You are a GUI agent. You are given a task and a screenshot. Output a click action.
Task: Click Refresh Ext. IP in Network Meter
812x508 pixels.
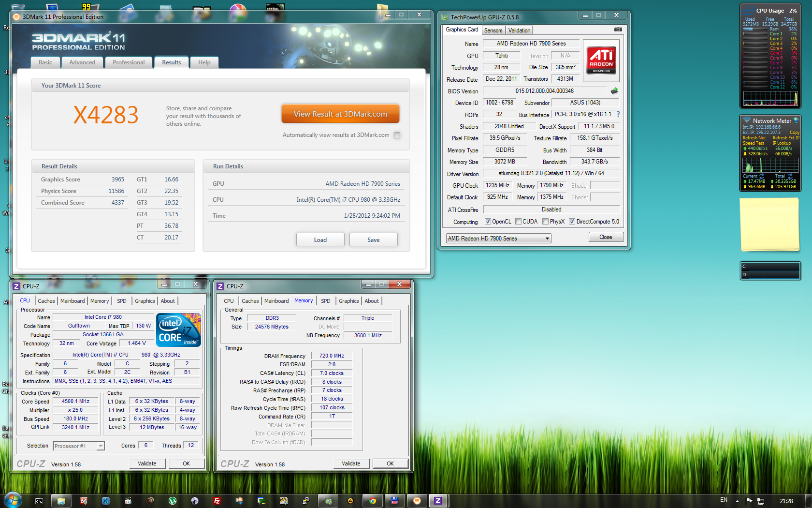pos(786,138)
